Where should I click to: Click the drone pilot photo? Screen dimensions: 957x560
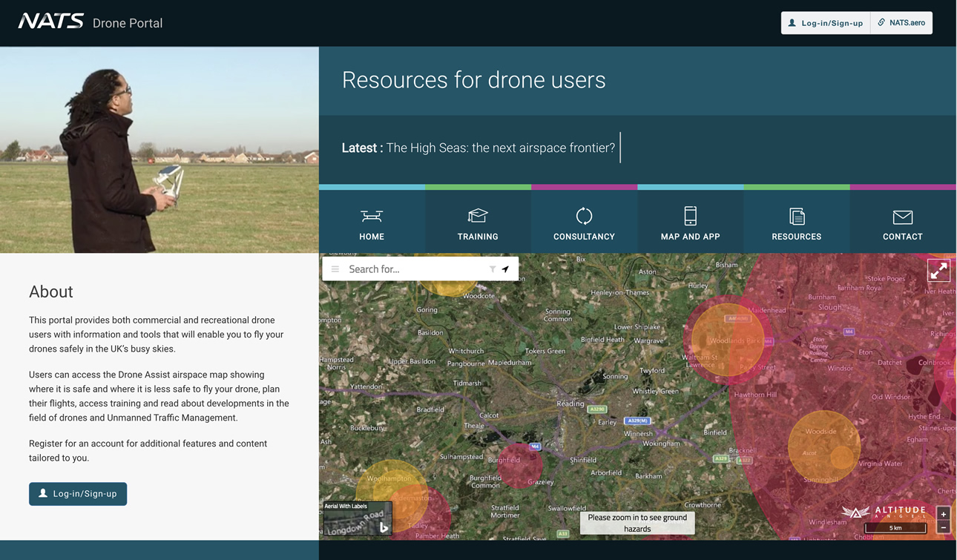159,150
